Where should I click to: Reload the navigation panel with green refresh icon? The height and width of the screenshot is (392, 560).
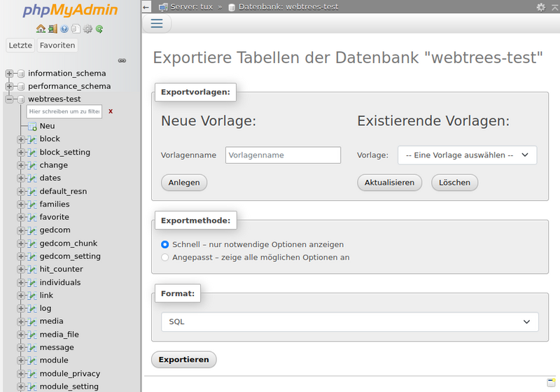[x=99, y=29]
